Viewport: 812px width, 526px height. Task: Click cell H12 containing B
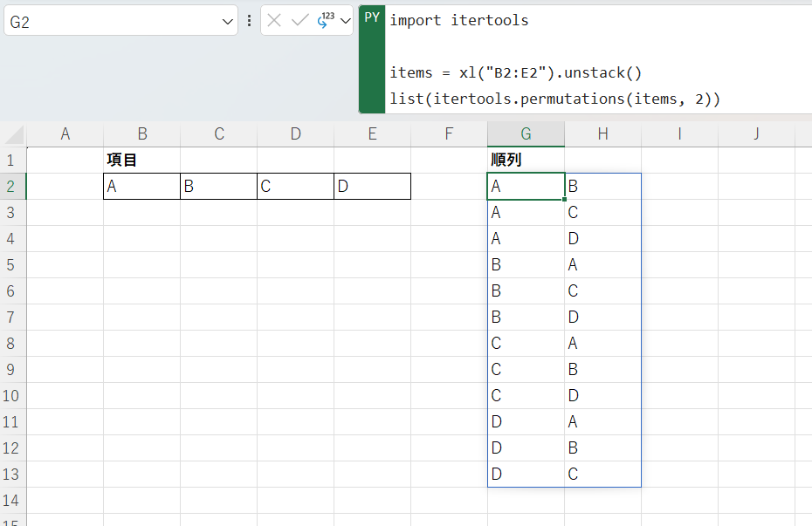(x=602, y=448)
